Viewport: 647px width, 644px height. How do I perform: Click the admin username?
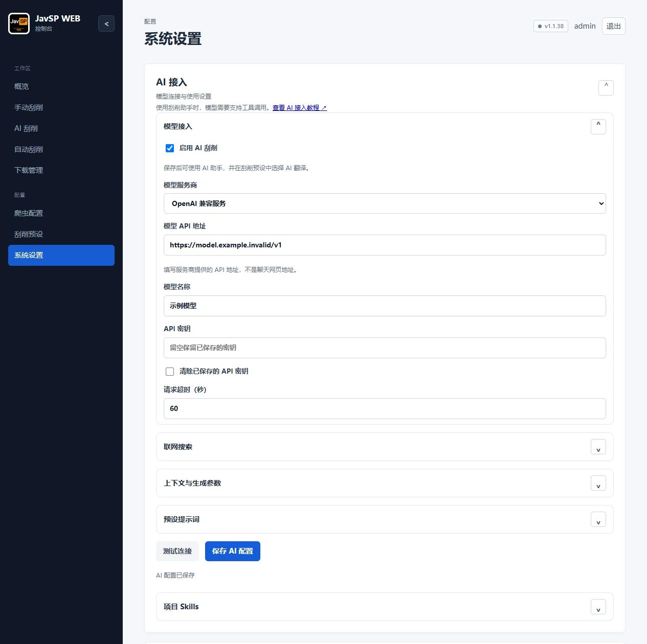(x=585, y=26)
